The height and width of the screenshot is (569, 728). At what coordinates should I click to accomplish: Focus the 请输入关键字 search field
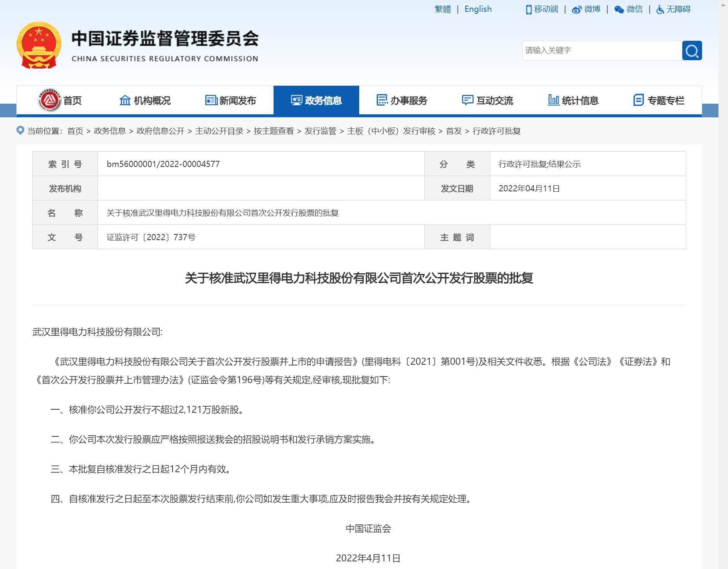602,50
